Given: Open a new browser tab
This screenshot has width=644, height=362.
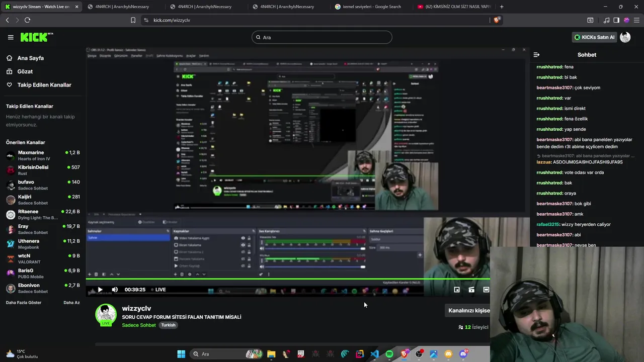Looking at the screenshot, I should (x=502, y=7).
